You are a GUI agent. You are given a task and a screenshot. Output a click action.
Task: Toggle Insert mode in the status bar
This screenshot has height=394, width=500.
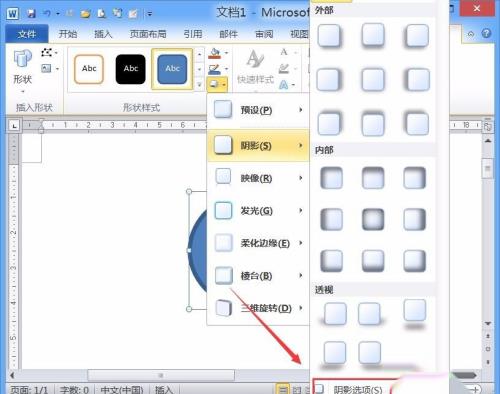[164, 389]
